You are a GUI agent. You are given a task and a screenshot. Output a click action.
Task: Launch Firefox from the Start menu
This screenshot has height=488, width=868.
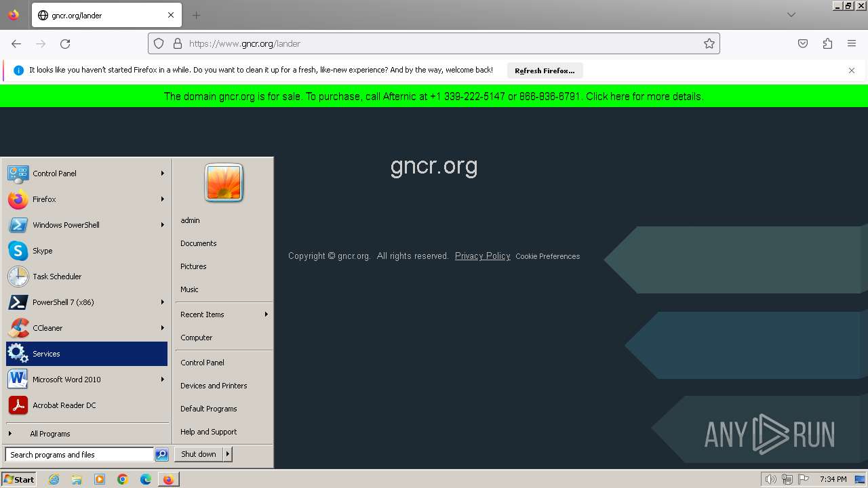click(87, 199)
